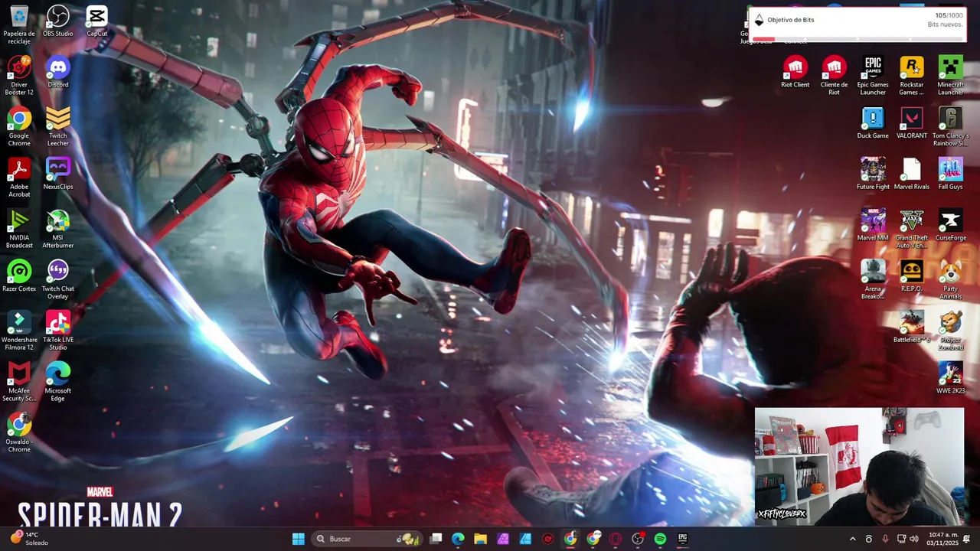Image resolution: width=980 pixels, height=551 pixels.
Task: Switch to OBS in the taskbar
Action: click(638, 539)
